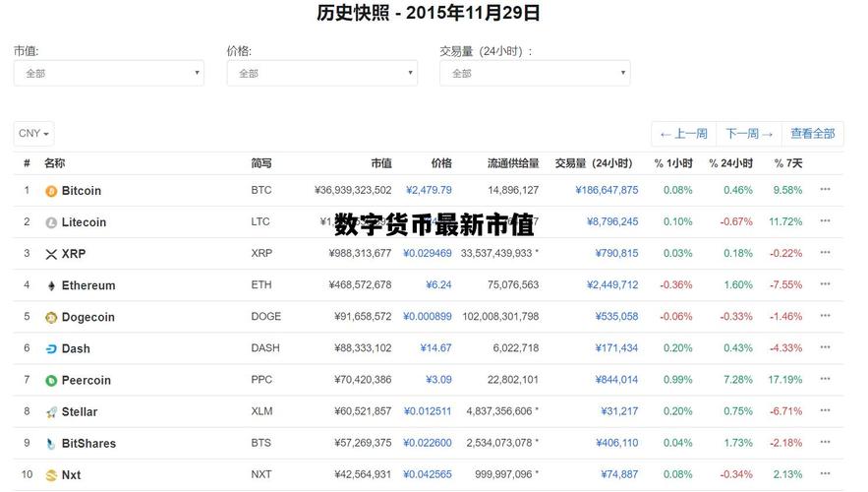Click the Litecoin coin logo icon

[51, 222]
